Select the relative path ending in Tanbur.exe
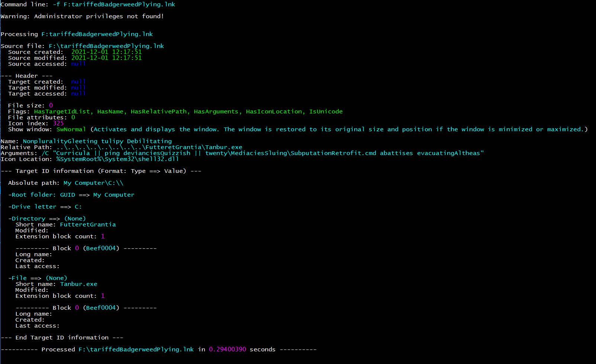Screen dimensions: 596x364 point(149,147)
